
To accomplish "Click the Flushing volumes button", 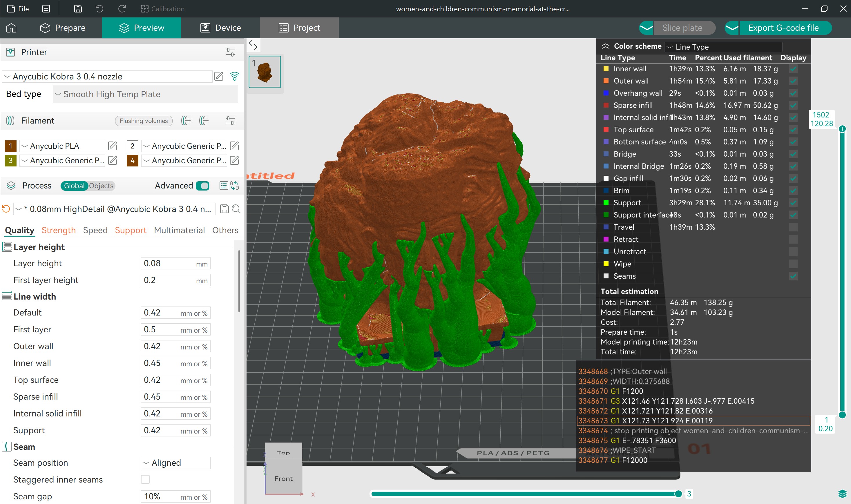I will click(x=144, y=121).
